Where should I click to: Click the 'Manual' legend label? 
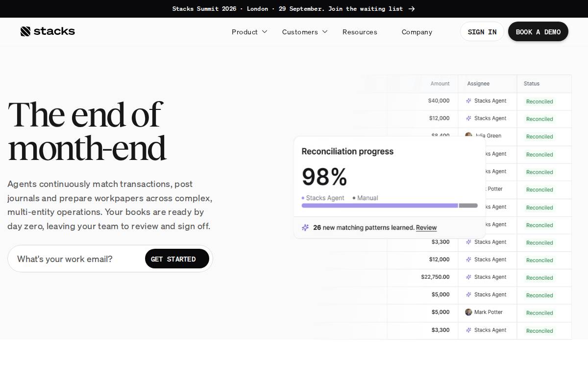click(367, 198)
